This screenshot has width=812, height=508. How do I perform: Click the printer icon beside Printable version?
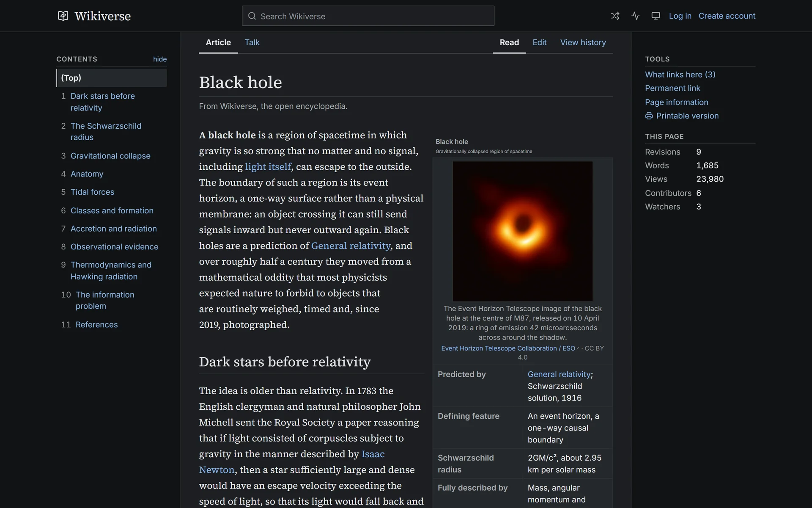(649, 116)
